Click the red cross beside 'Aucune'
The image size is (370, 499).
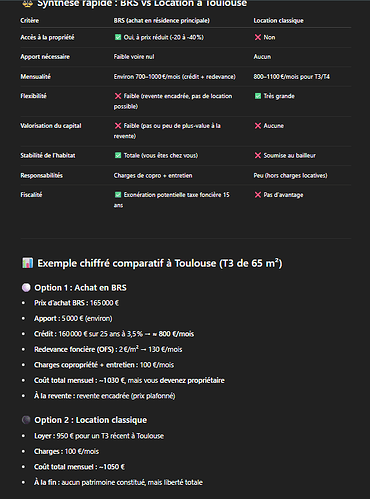pos(258,126)
